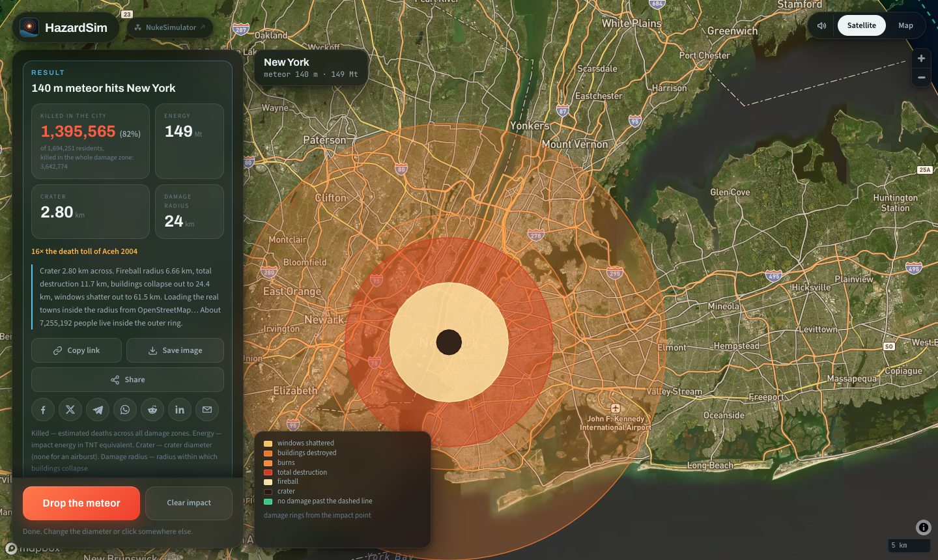Image resolution: width=938 pixels, height=560 pixels.
Task: Click the Yonkers map label
Action: pyautogui.click(x=530, y=126)
